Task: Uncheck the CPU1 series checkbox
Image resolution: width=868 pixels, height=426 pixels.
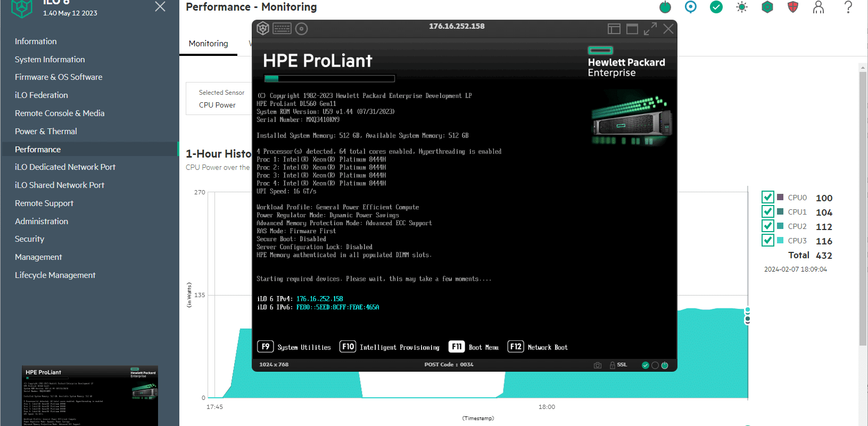Action: coord(767,211)
